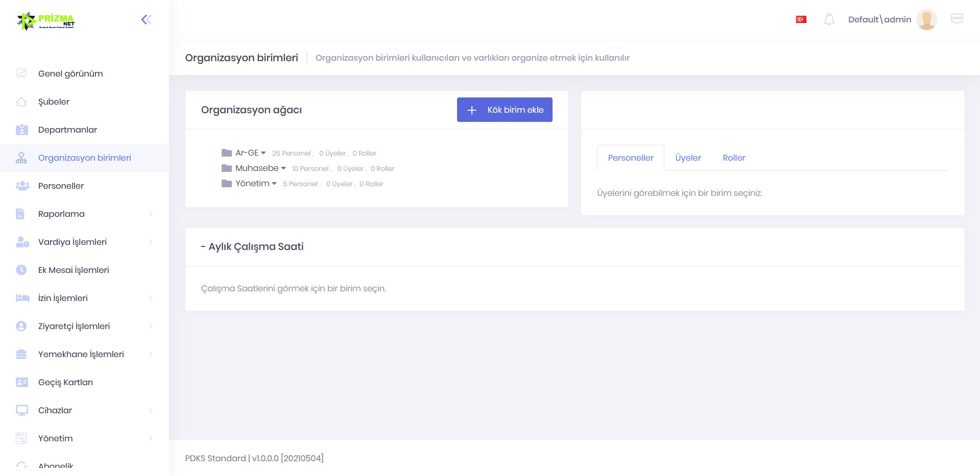The image size is (980, 476).
Task: Open the chat message icon
Action: point(957,19)
